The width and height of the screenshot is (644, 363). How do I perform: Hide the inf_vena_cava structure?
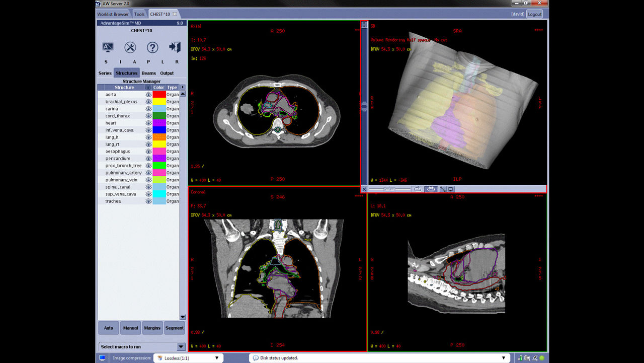148,130
